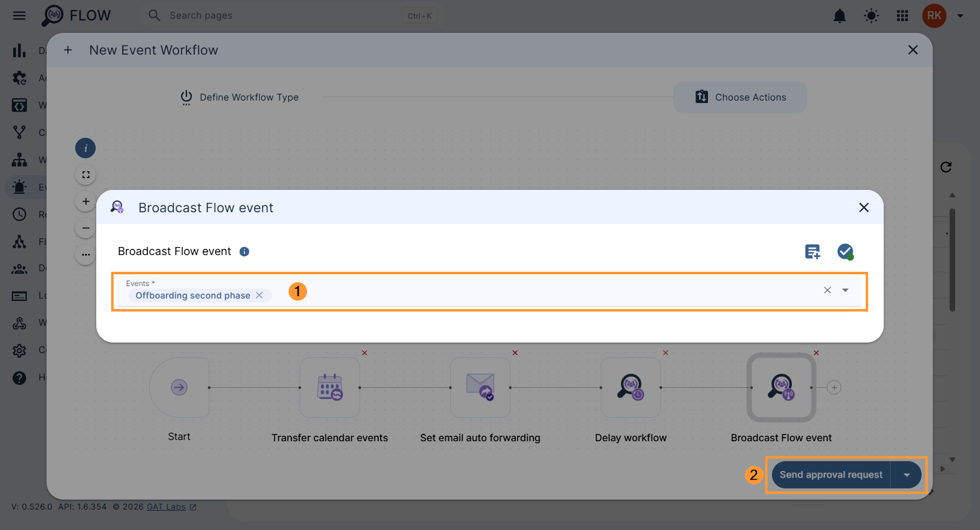Open the log card sidebar icon
This screenshot has height=530, width=980.
19,296
